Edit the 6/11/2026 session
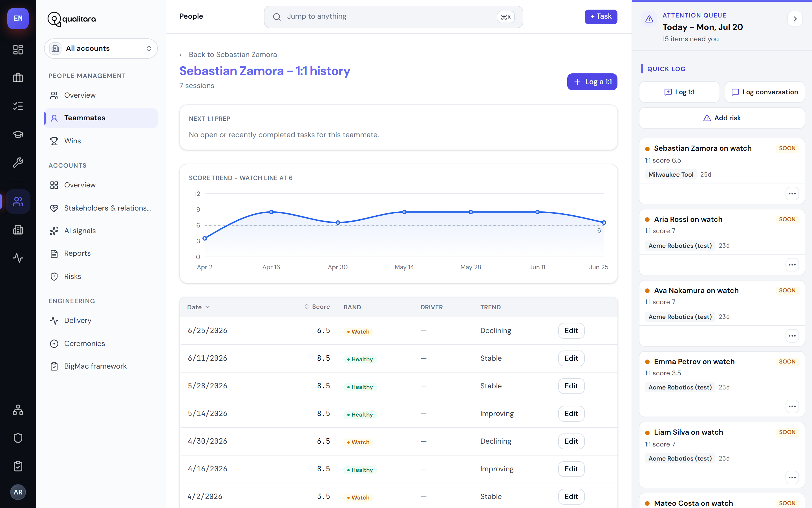The width and height of the screenshot is (812, 508). pyautogui.click(x=571, y=358)
